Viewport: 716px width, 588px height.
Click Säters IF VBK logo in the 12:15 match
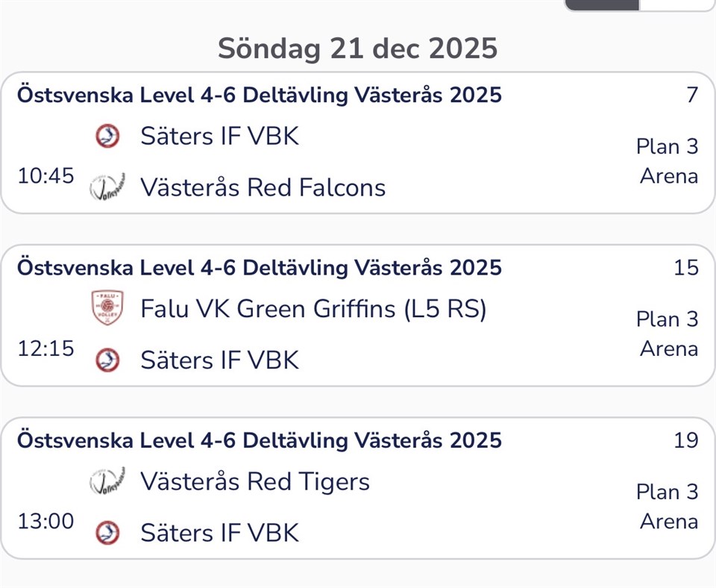[108, 360]
